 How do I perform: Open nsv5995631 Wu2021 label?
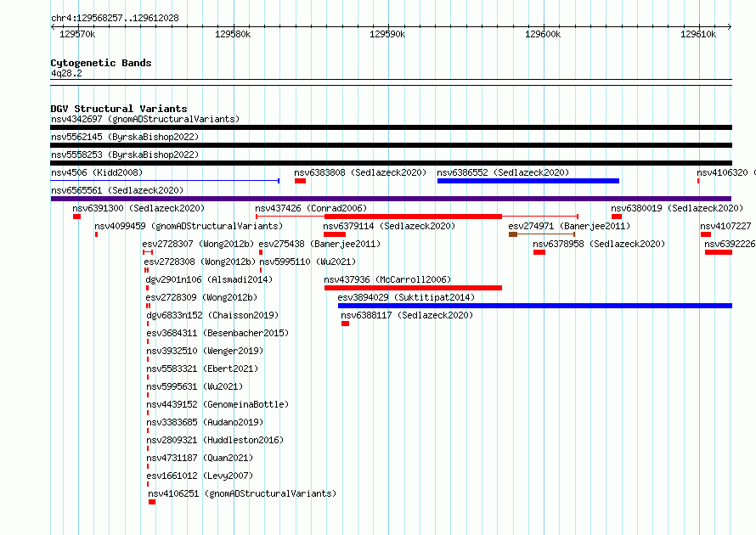[195, 386]
